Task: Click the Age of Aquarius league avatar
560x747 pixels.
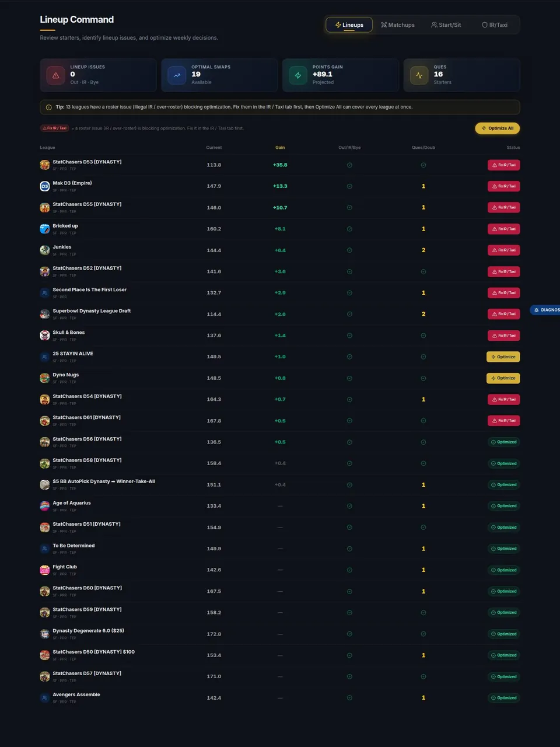Action: tap(44, 506)
